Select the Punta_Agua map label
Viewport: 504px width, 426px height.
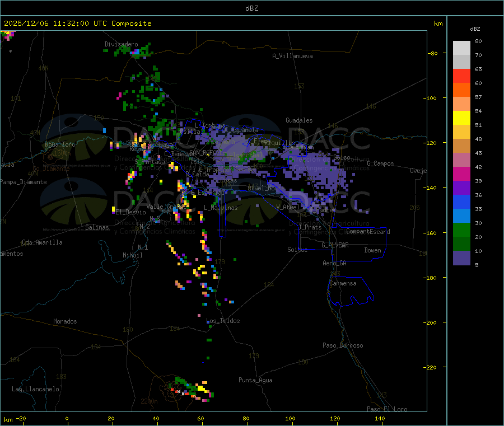coord(255,380)
